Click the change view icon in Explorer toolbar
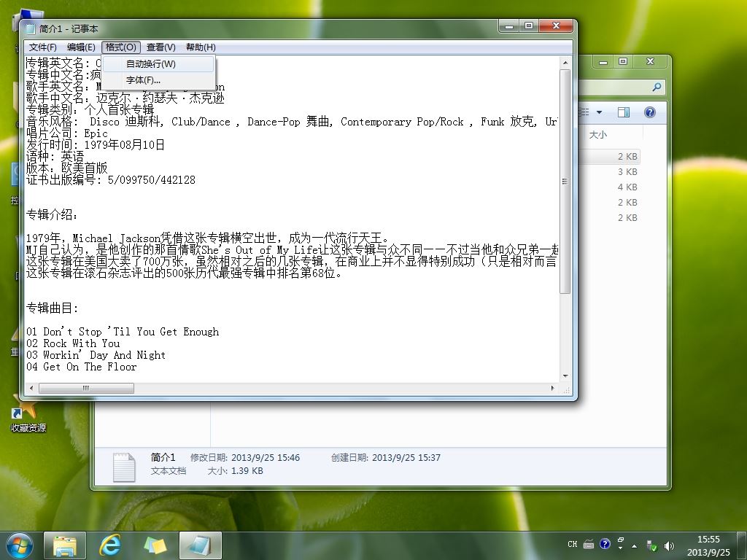The width and height of the screenshot is (747, 560). click(584, 112)
